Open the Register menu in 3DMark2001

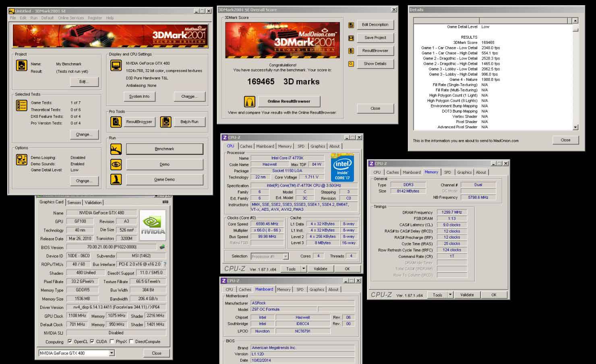click(95, 18)
